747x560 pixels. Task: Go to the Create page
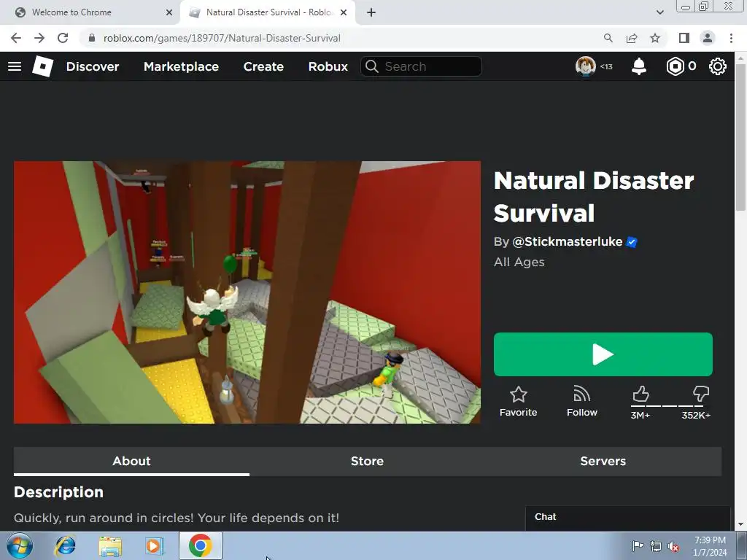pos(263,66)
